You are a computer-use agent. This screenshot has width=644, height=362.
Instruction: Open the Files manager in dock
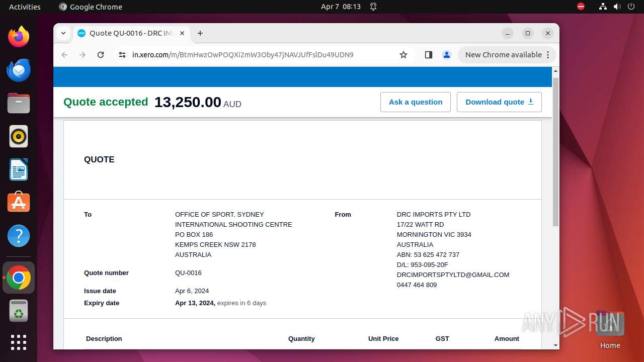19,103
